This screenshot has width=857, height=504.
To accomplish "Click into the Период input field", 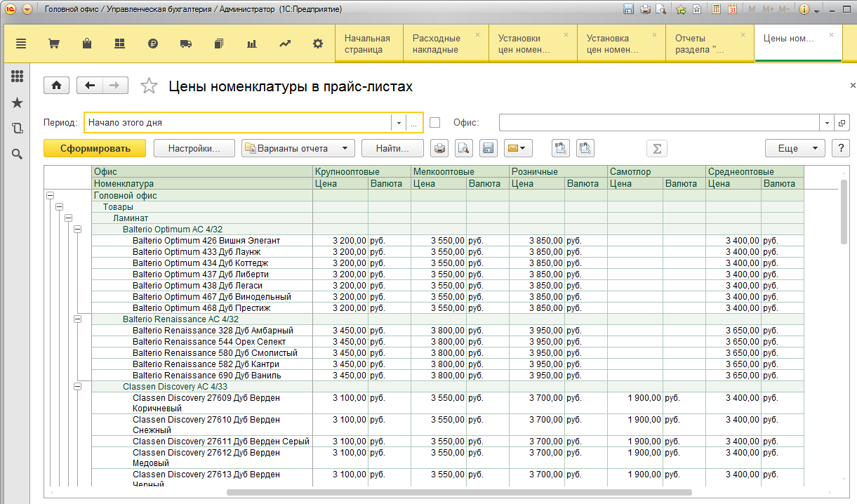I will 237,123.
